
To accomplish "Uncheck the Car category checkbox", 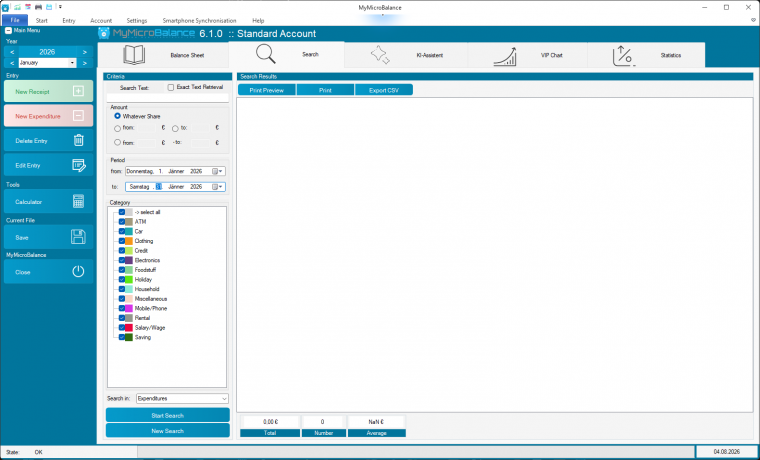I will pos(122,231).
